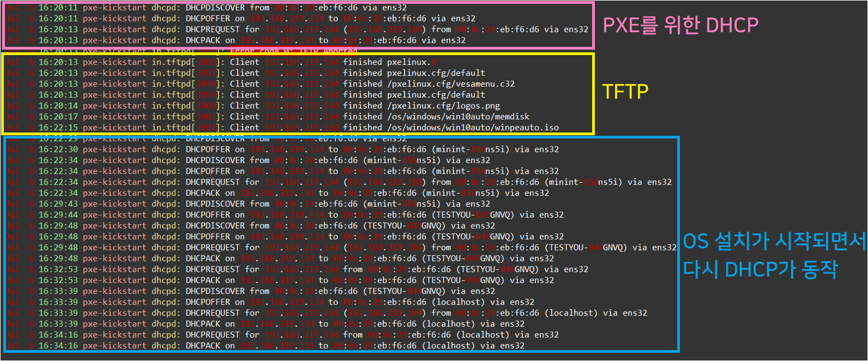
Task: Select the 16:29:43 DHCPDISCOVER log line
Action: coord(248,204)
